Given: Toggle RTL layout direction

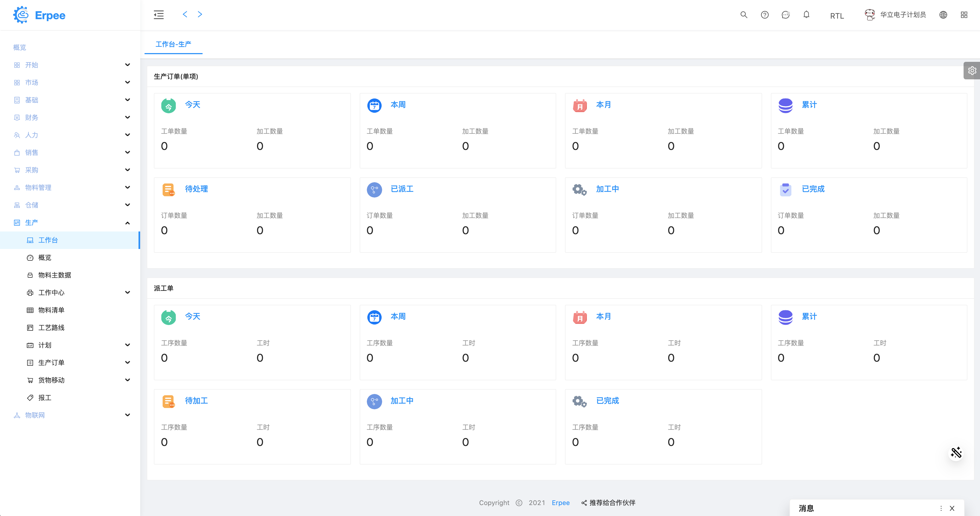Looking at the screenshot, I should click(x=837, y=16).
